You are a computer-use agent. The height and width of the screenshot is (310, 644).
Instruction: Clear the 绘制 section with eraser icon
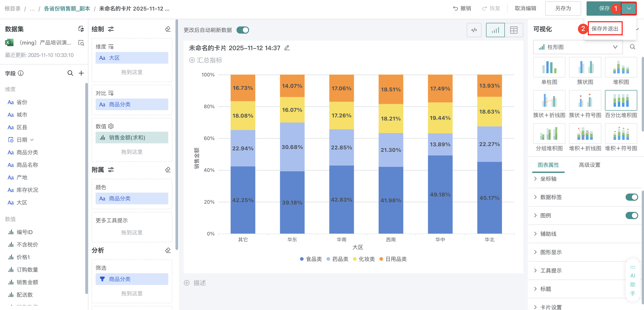click(x=168, y=29)
